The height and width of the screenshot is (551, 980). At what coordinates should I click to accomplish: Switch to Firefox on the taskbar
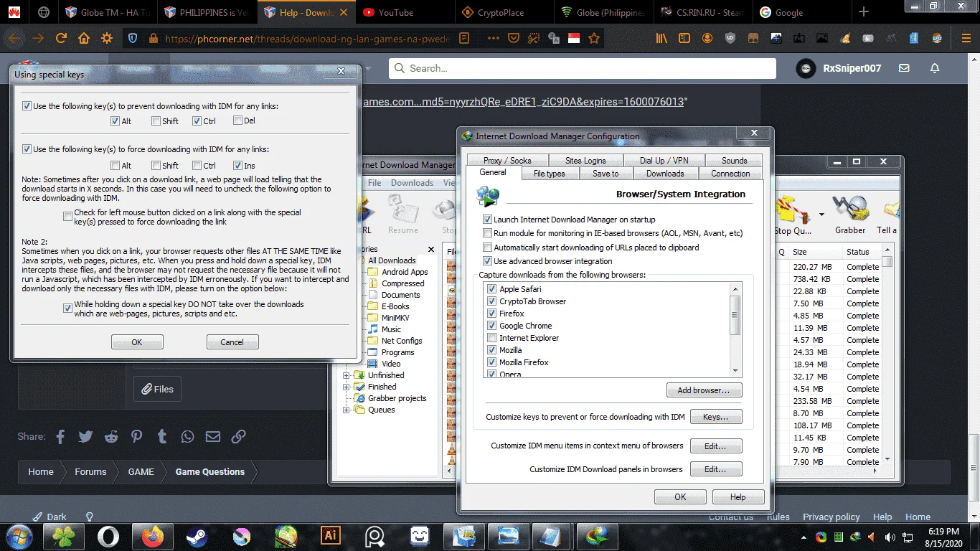153,536
